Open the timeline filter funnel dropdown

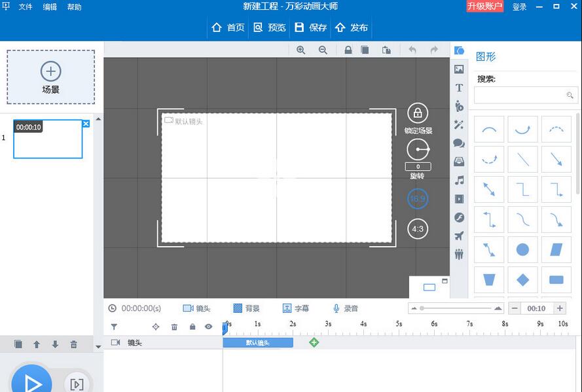click(x=114, y=327)
